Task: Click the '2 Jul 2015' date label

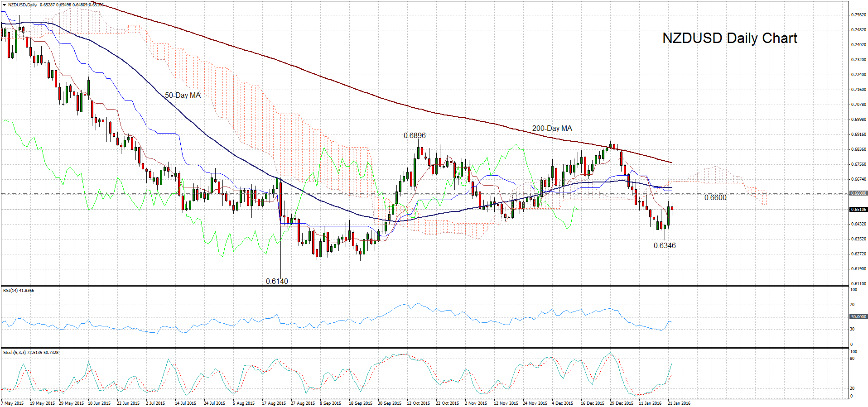Action: [155, 403]
